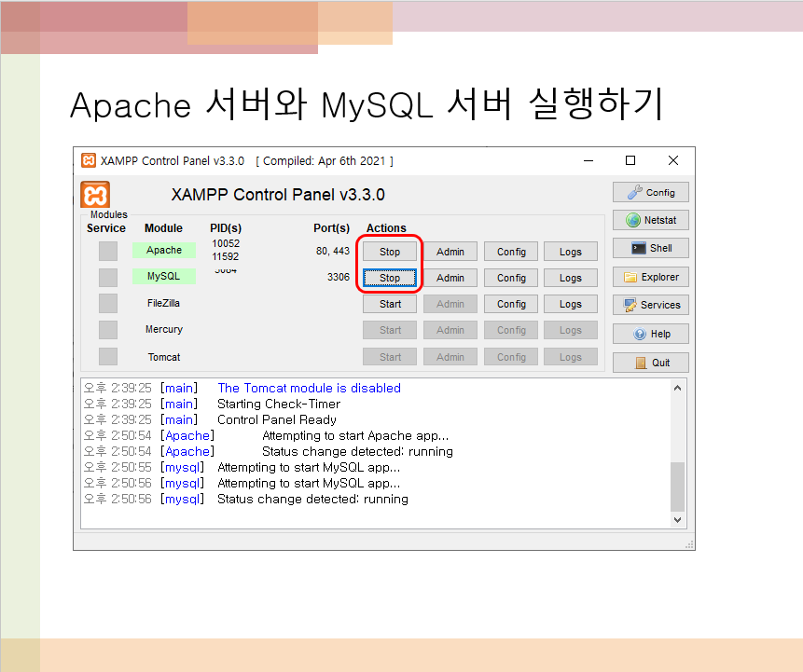Open Netstat via its globe icon button
This screenshot has width=803, height=672.
pos(650,220)
